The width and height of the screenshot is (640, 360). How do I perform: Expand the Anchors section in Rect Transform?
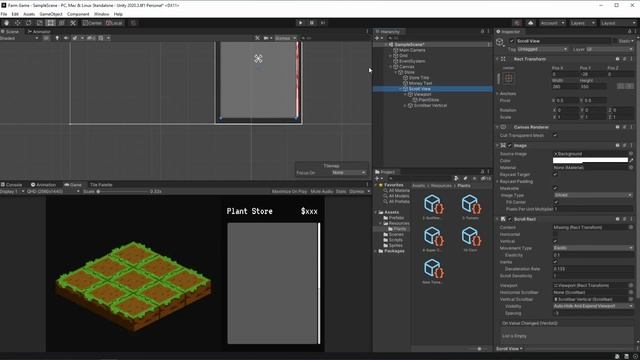tap(498, 93)
